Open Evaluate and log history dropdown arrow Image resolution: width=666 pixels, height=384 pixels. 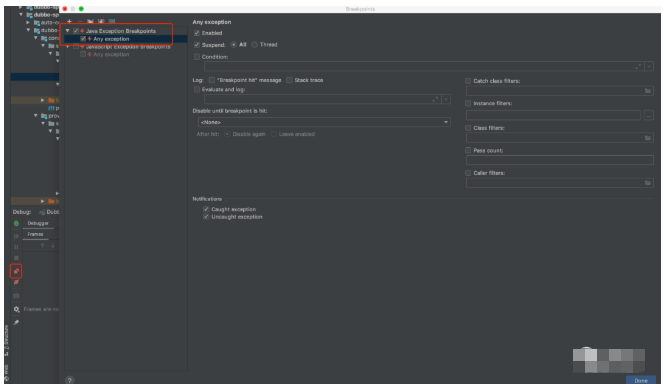point(446,99)
